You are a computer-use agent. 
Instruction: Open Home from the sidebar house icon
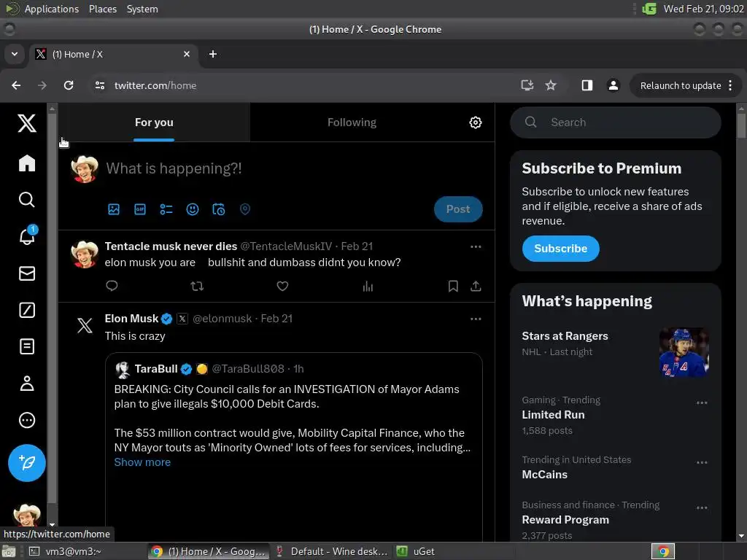tap(27, 163)
